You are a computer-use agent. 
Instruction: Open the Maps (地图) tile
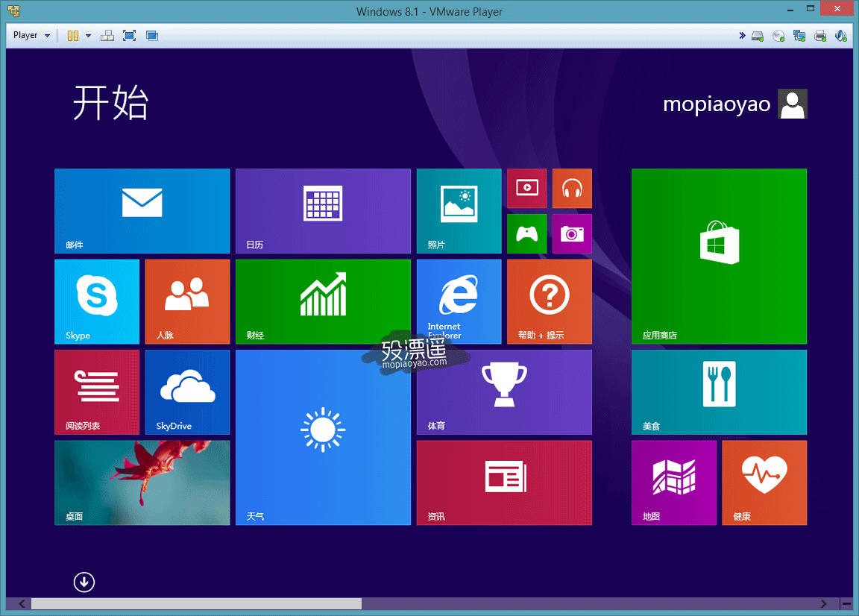click(x=674, y=483)
